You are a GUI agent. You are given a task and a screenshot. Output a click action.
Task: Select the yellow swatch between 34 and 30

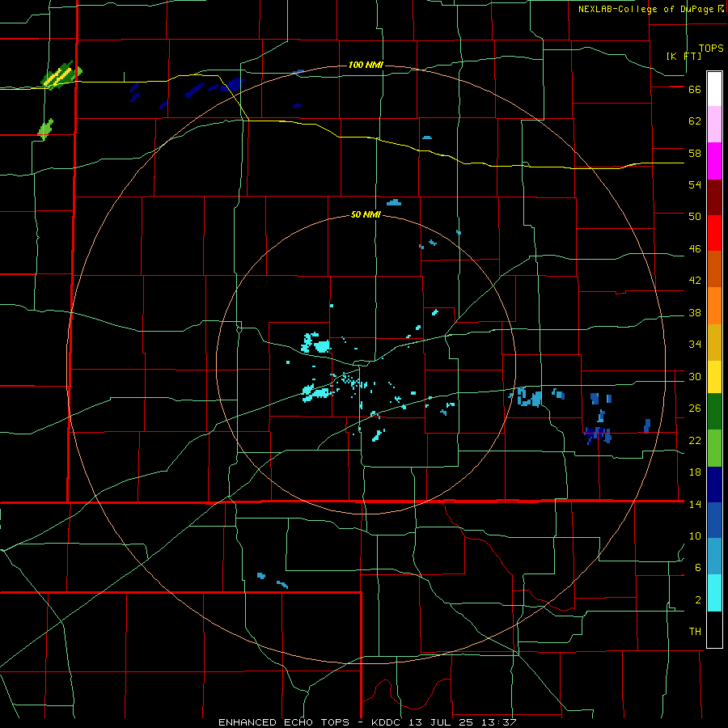click(714, 377)
